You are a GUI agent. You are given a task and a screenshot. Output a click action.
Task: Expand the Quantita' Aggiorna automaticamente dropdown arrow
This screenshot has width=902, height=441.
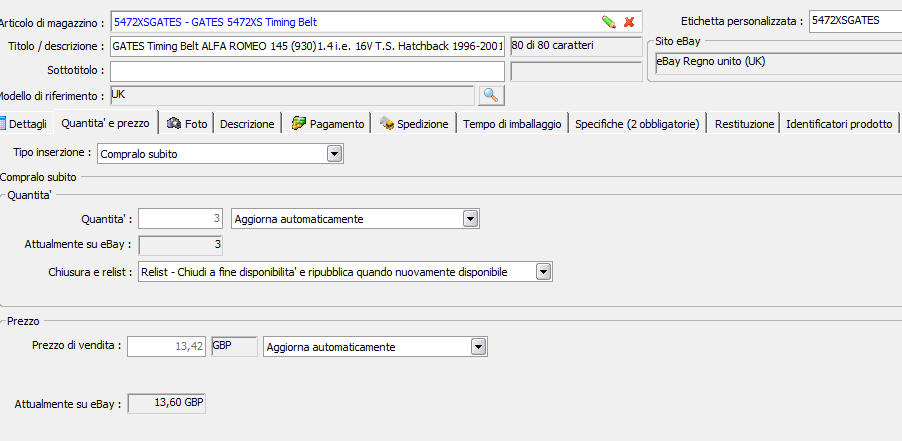(471, 218)
